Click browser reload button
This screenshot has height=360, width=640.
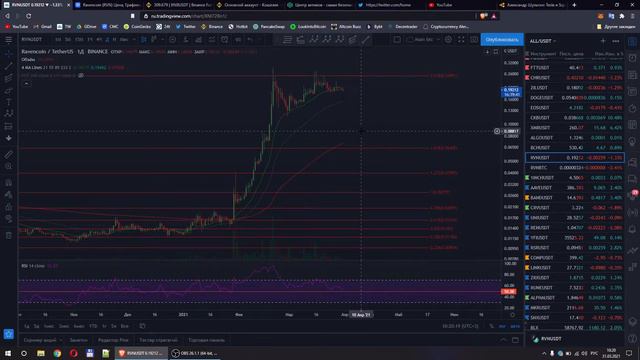(x=29, y=16)
